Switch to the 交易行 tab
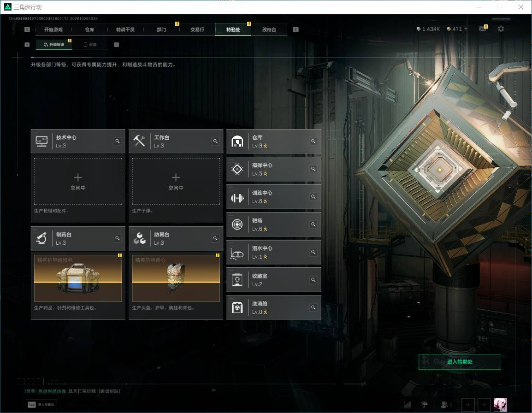532x413 pixels. pyautogui.click(x=197, y=29)
